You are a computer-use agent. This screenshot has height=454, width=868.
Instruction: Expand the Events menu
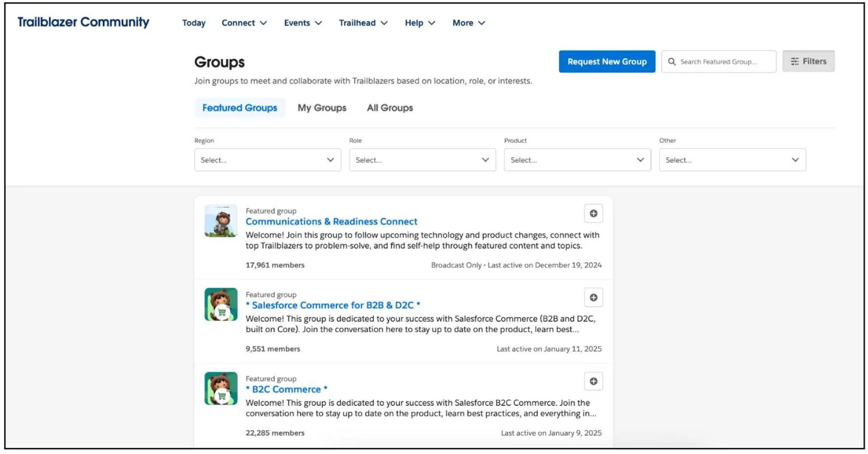pyautogui.click(x=303, y=23)
